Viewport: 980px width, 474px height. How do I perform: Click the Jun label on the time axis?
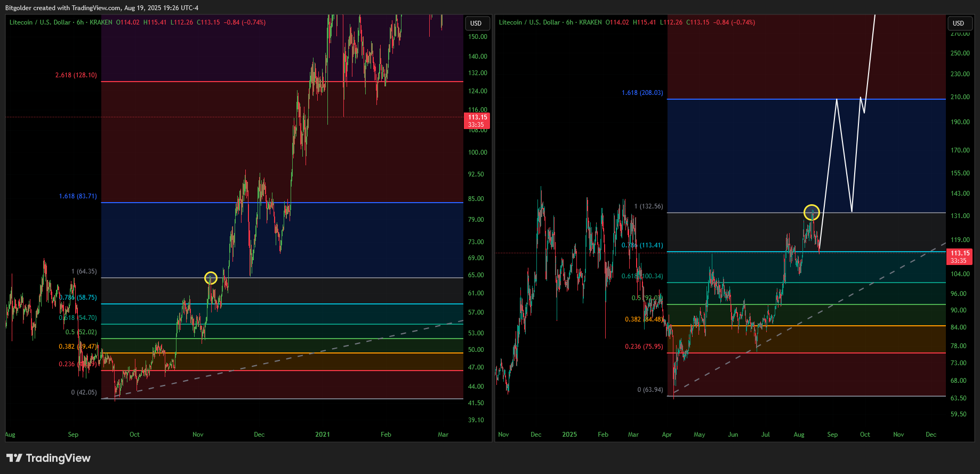click(733, 435)
